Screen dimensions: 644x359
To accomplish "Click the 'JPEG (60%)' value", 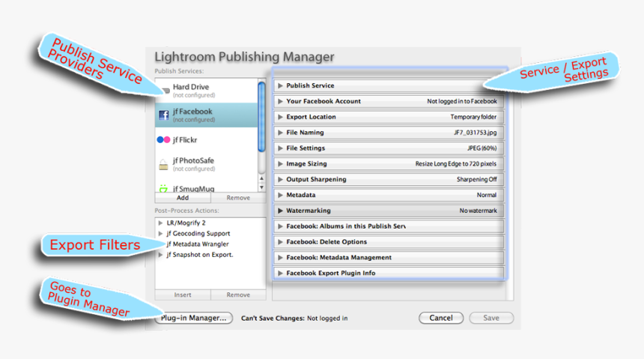I will [x=482, y=148].
